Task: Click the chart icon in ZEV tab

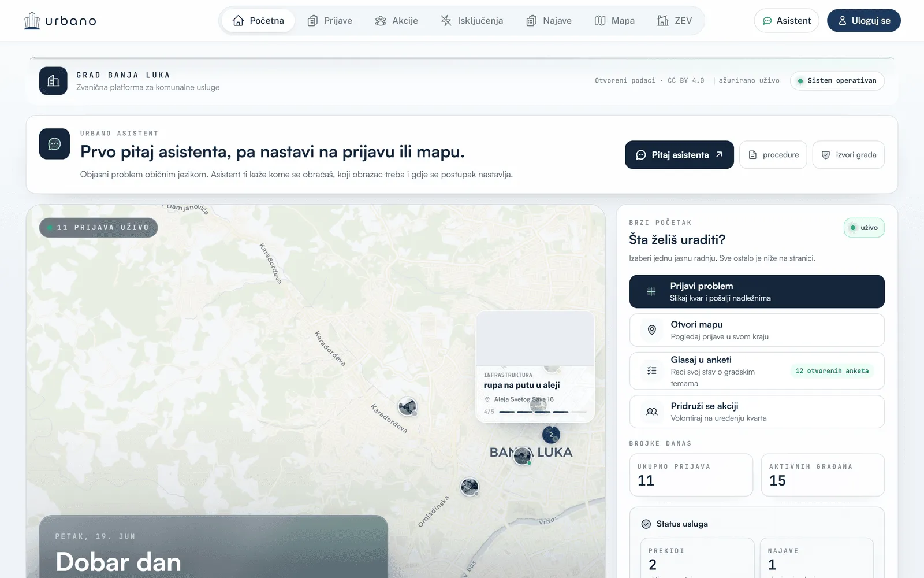Action: tap(663, 21)
